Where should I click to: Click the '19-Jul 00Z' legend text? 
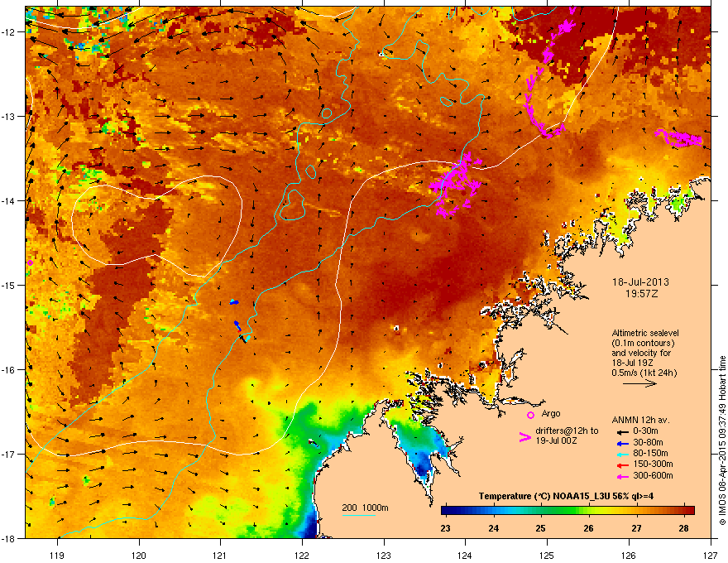coord(556,440)
